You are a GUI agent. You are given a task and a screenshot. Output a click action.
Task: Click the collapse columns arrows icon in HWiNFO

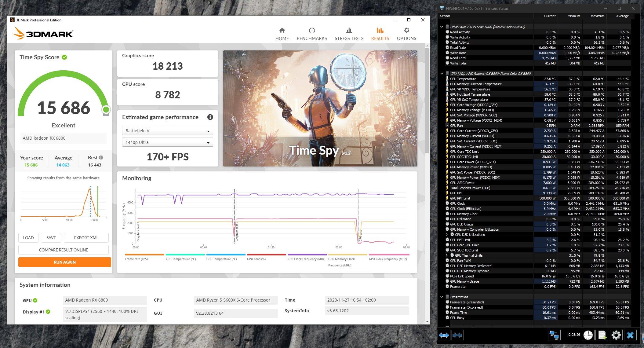(457, 335)
